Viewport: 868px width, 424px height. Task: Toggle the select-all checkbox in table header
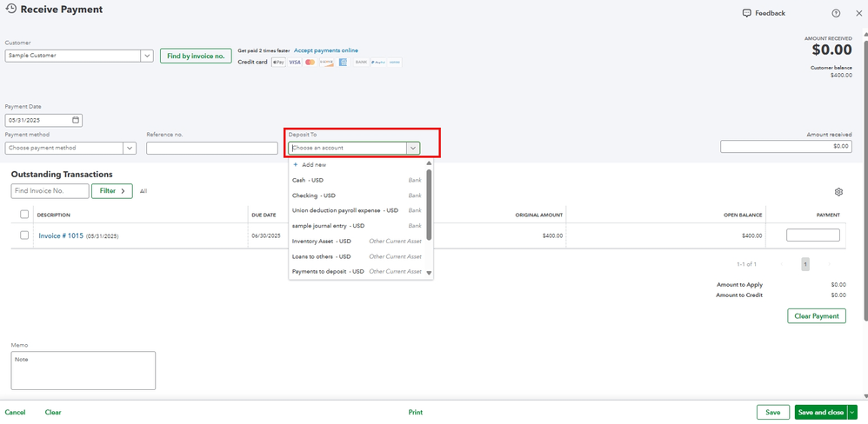pyautogui.click(x=24, y=215)
